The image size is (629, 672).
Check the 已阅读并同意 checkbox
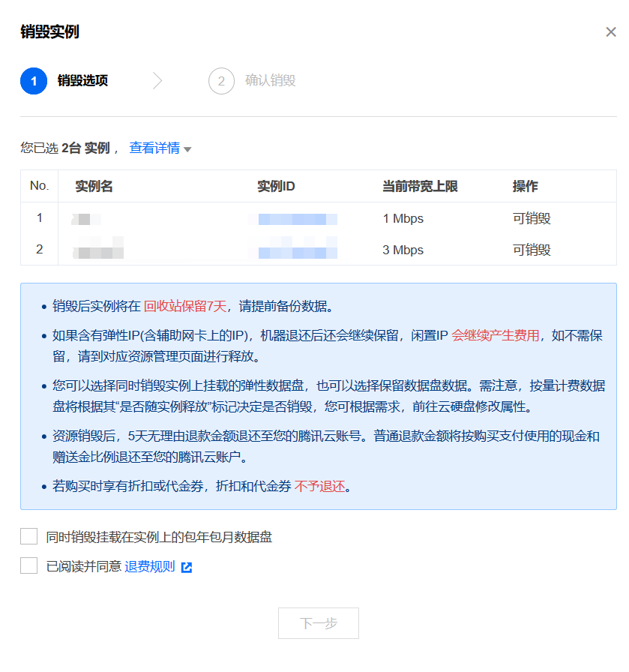29,566
